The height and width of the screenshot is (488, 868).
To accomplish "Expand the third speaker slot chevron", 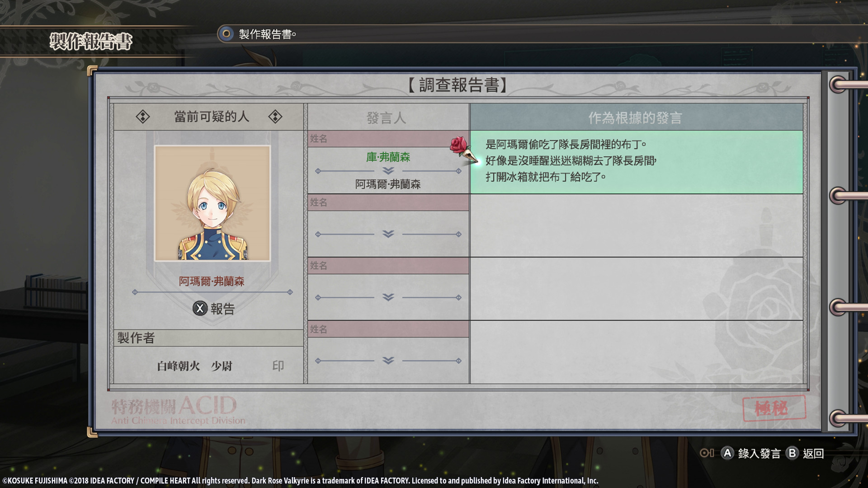I will tap(388, 297).
